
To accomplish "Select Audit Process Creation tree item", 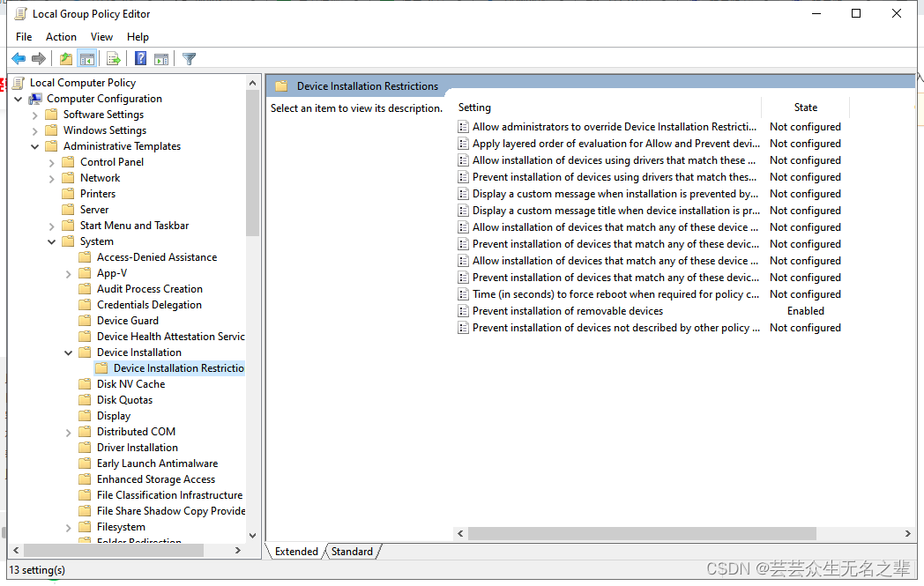I will tap(150, 289).
